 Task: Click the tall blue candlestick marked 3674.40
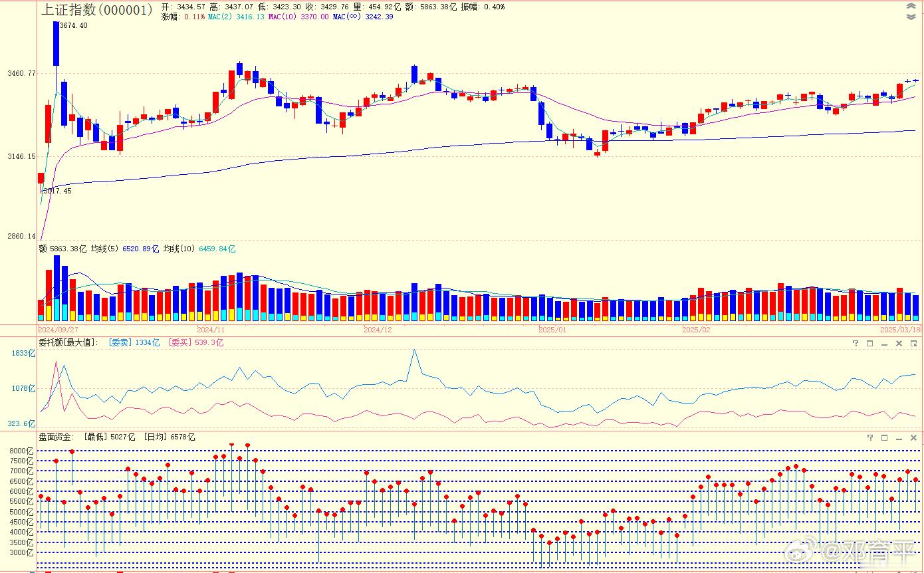(x=57, y=43)
